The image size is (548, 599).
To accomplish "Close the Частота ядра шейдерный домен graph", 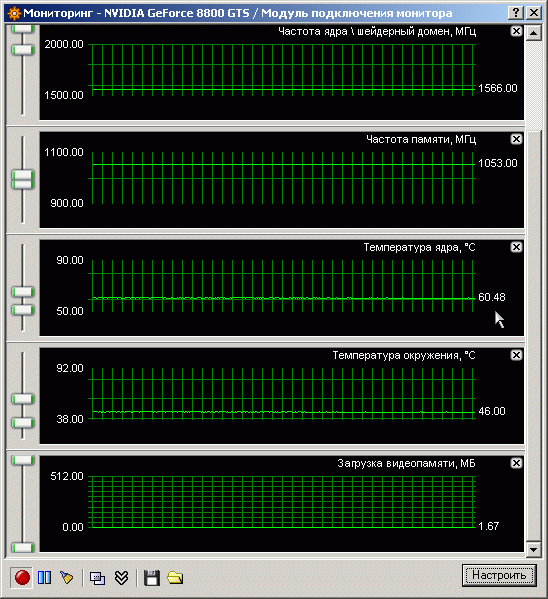I will (516, 31).
